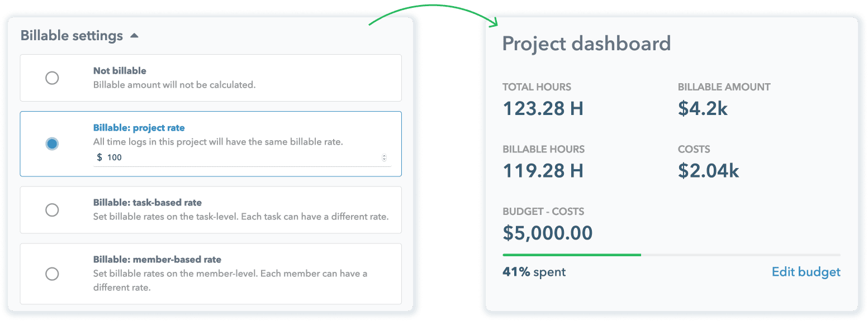Click the Billable settings heading
The image size is (868, 321).
(72, 36)
